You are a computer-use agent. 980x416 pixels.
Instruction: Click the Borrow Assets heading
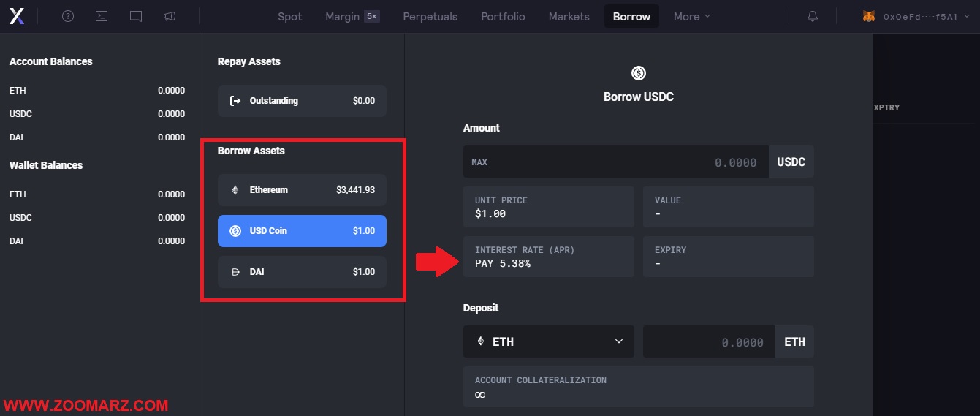pyautogui.click(x=251, y=151)
